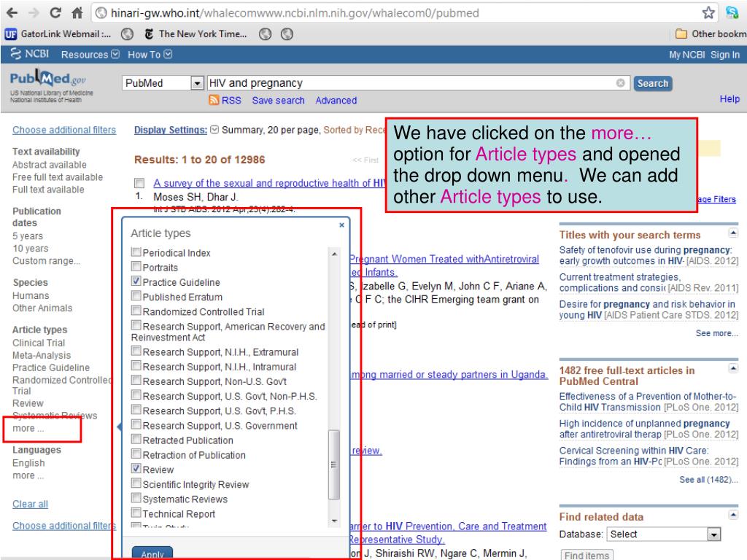Click article types list scroll-up arrow
The image size is (747, 560).
click(x=334, y=254)
